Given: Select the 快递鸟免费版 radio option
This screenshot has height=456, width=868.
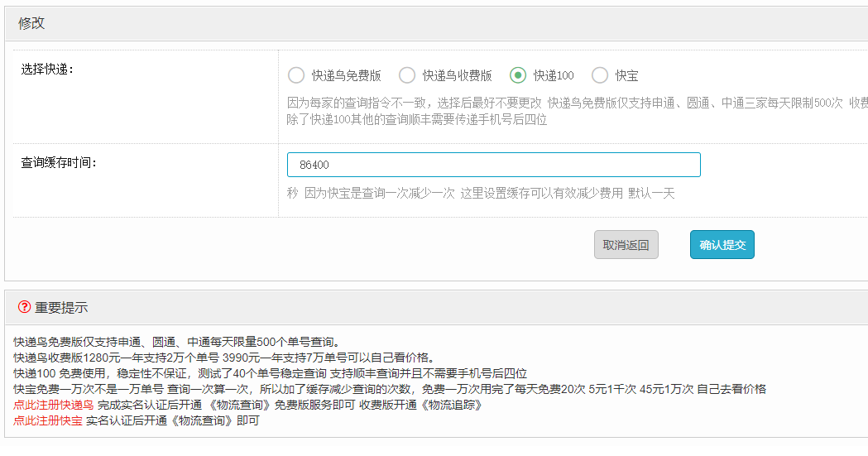Looking at the screenshot, I should 296,75.
